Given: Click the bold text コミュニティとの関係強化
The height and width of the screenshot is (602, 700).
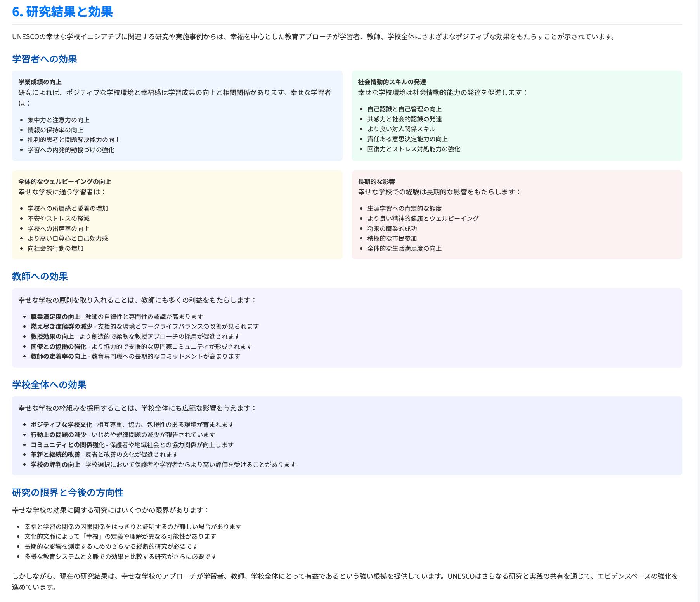Looking at the screenshot, I should click(x=68, y=445).
